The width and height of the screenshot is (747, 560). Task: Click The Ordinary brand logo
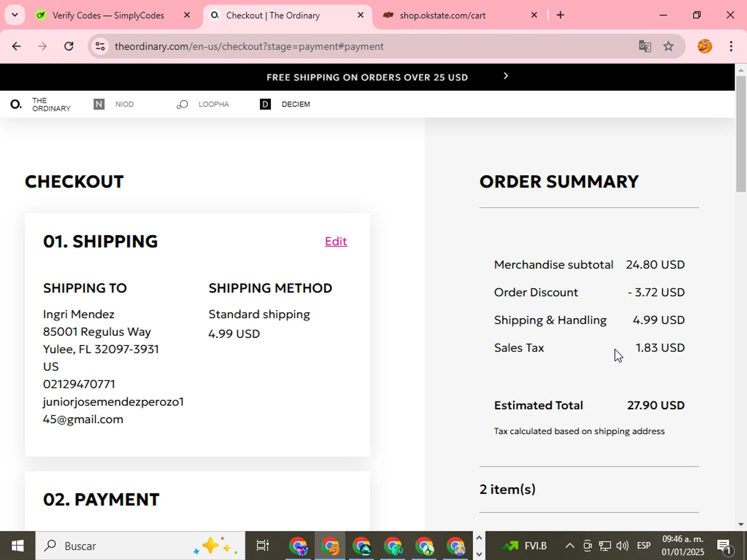[x=41, y=104]
